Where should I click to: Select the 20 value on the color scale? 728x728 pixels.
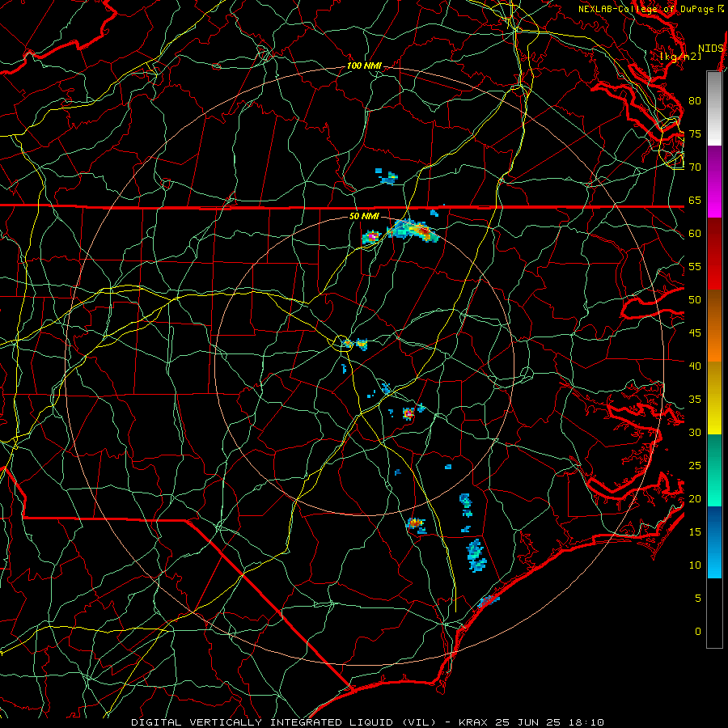[x=695, y=498]
